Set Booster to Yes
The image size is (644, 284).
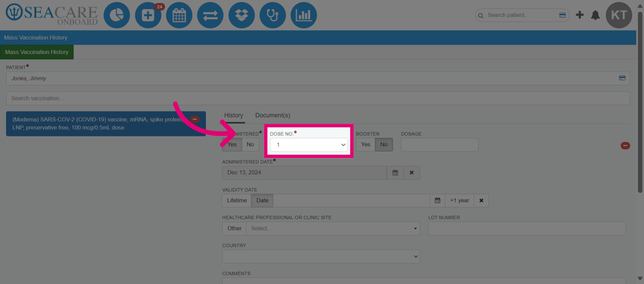coord(366,145)
